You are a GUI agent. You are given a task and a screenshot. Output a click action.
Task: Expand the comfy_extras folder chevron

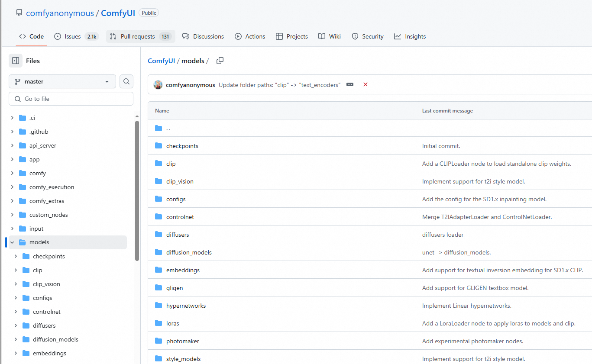12,201
